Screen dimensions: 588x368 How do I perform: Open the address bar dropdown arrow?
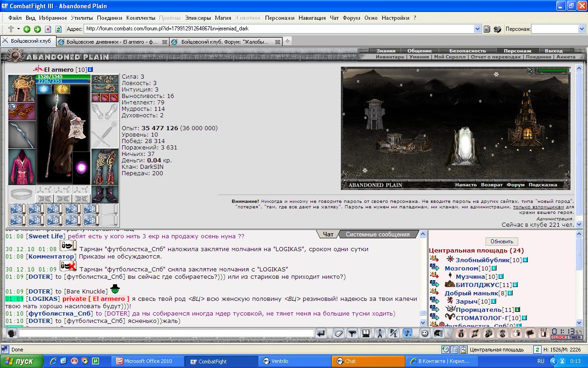tap(477, 29)
